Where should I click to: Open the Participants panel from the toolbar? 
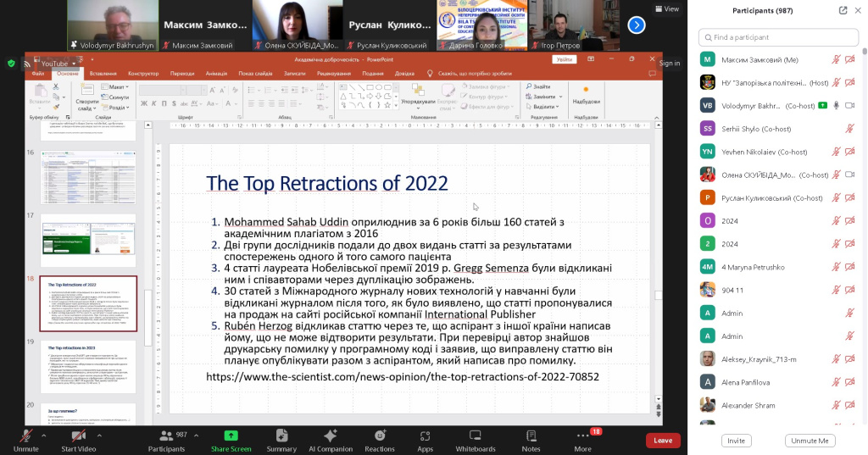click(x=166, y=441)
